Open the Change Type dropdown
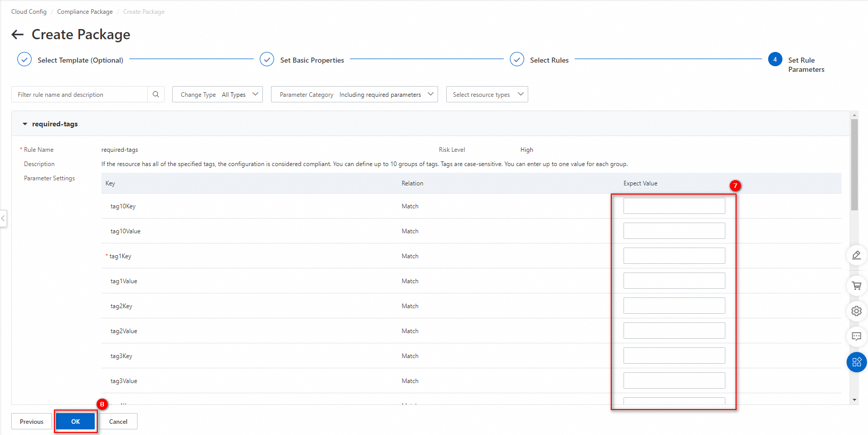The width and height of the screenshot is (868, 435). click(x=218, y=94)
